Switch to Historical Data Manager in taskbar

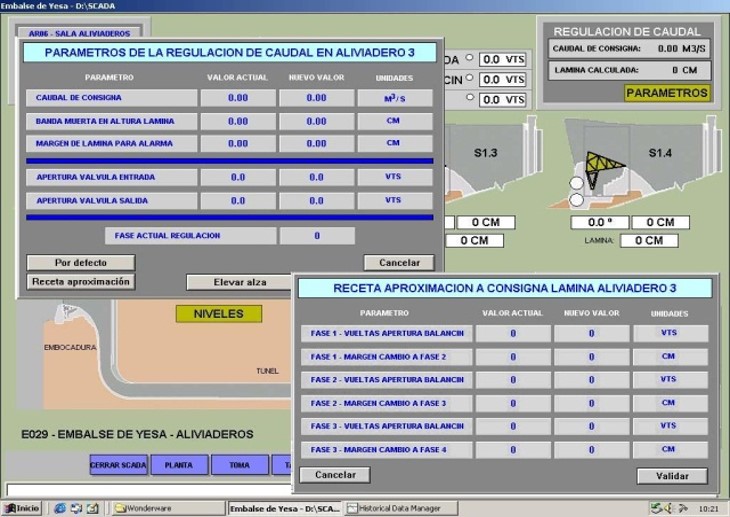[401, 508]
